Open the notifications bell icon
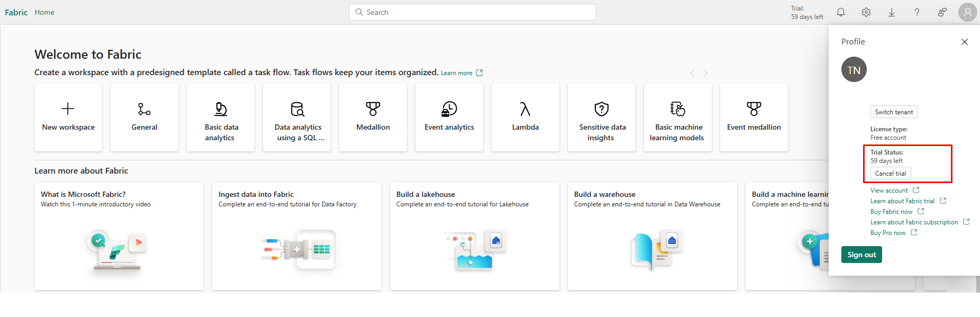This screenshot has width=980, height=317. (841, 12)
